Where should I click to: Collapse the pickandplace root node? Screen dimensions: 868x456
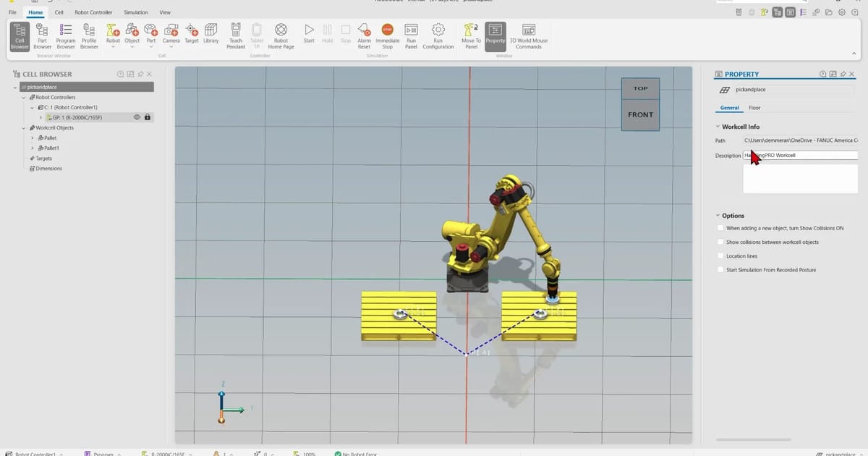tap(16, 87)
